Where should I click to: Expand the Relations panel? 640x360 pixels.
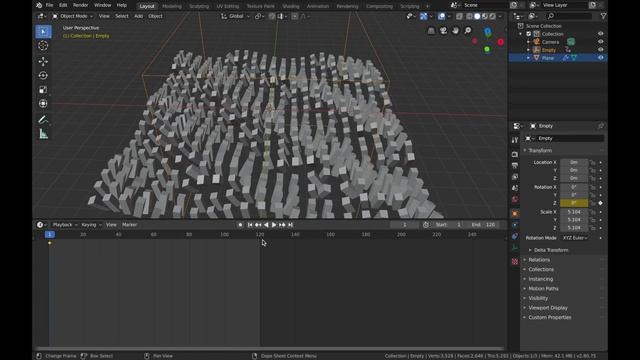click(x=539, y=260)
